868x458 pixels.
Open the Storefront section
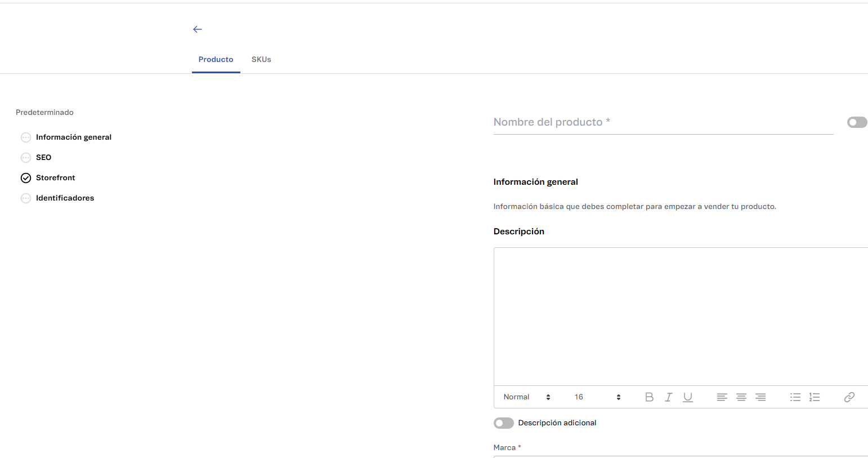tap(55, 178)
